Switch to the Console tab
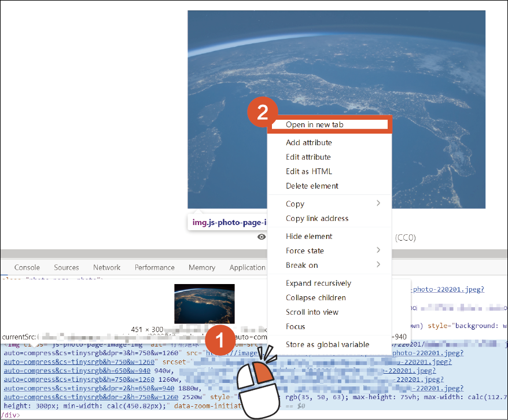Screen dimensions: 508x420 [x=27, y=267]
